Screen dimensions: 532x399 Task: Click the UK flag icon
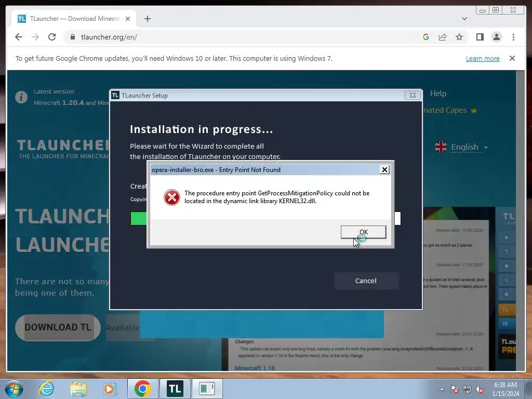[441, 147]
